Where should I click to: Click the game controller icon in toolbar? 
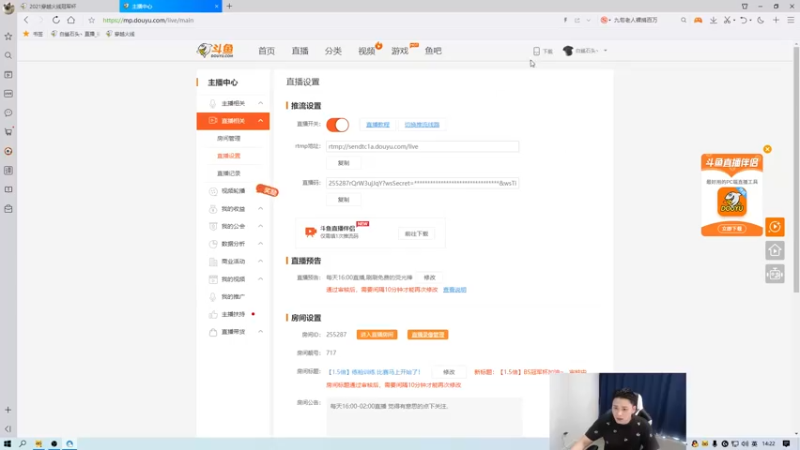pyautogui.click(x=698, y=20)
